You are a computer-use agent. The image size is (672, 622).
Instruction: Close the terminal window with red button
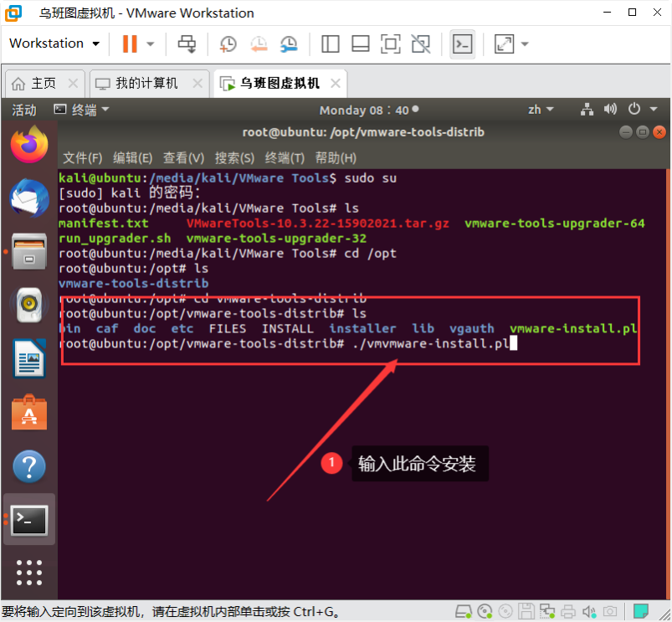point(659,132)
